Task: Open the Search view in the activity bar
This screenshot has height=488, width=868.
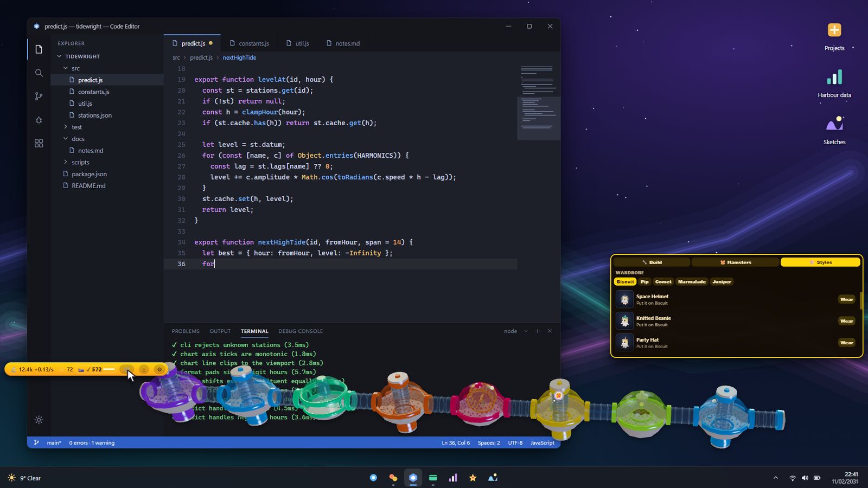Action: point(39,73)
